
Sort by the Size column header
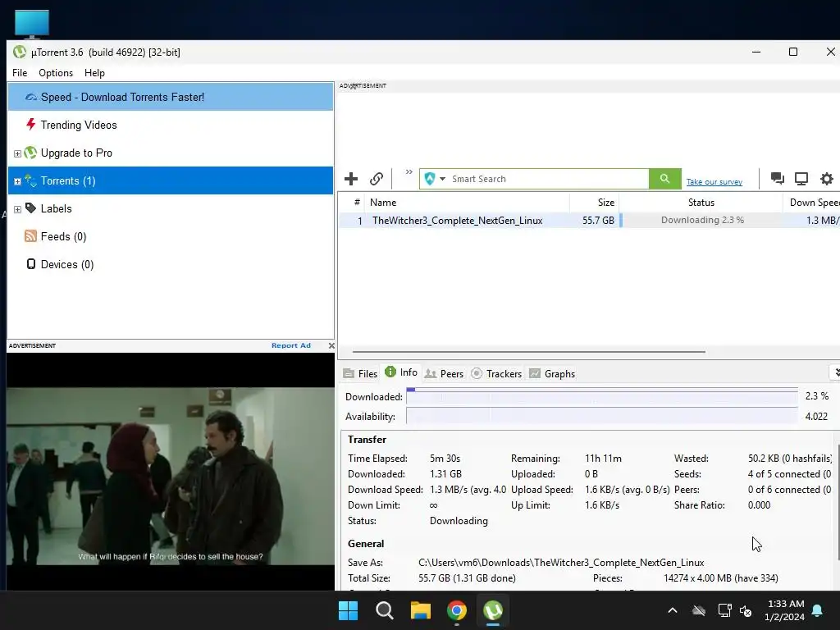point(595,203)
